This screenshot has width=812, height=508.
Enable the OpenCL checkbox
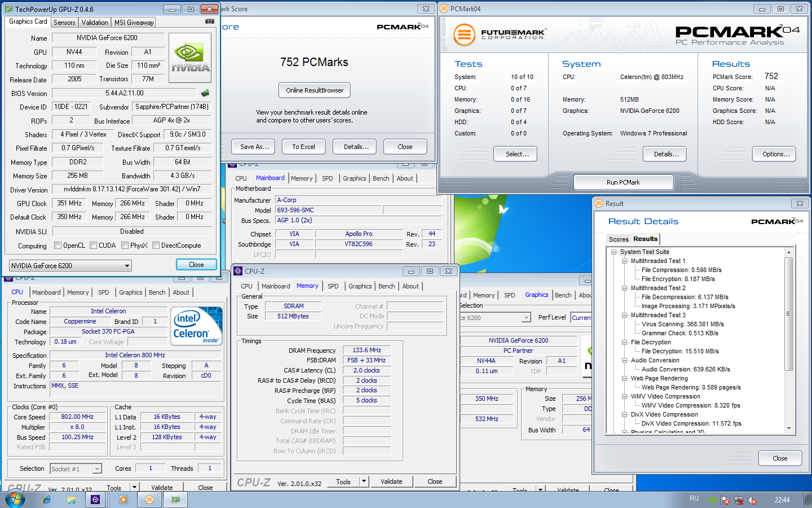[58, 245]
